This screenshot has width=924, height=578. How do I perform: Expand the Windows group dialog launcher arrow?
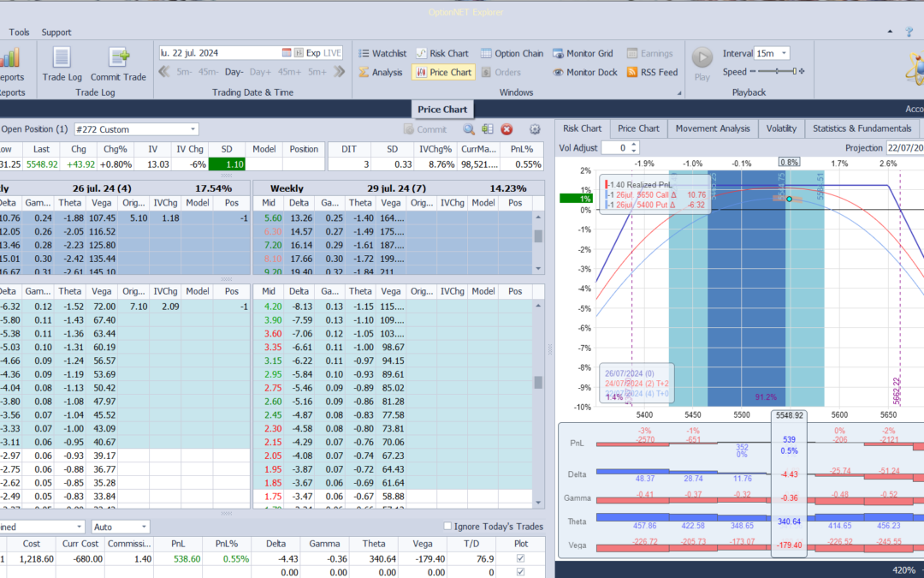pyautogui.click(x=678, y=92)
